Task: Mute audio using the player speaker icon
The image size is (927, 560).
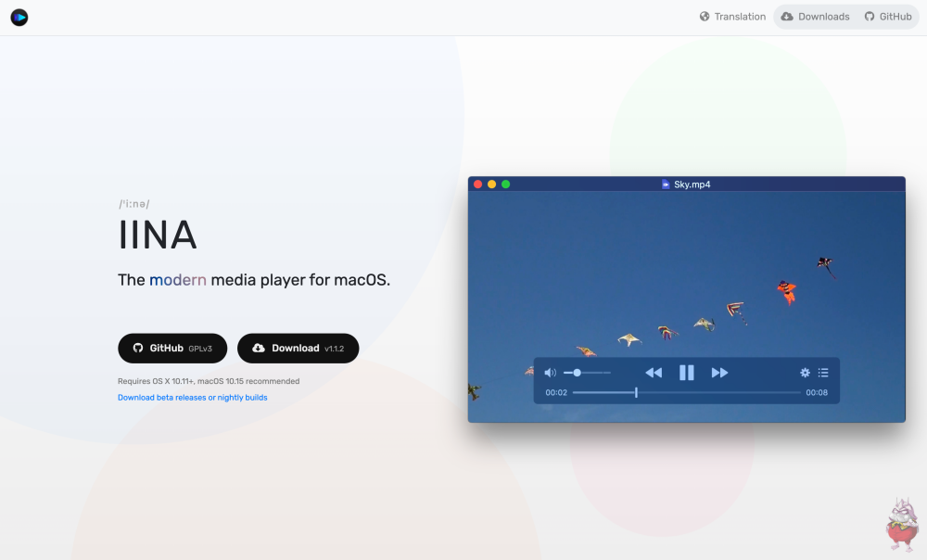Action: [550, 373]
